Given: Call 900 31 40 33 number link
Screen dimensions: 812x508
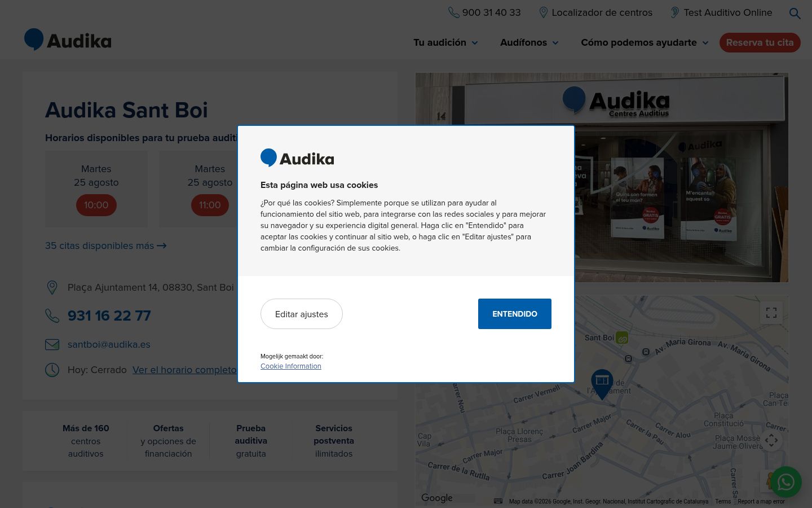Looking at the screenshot, I should [x=491, y=12].
